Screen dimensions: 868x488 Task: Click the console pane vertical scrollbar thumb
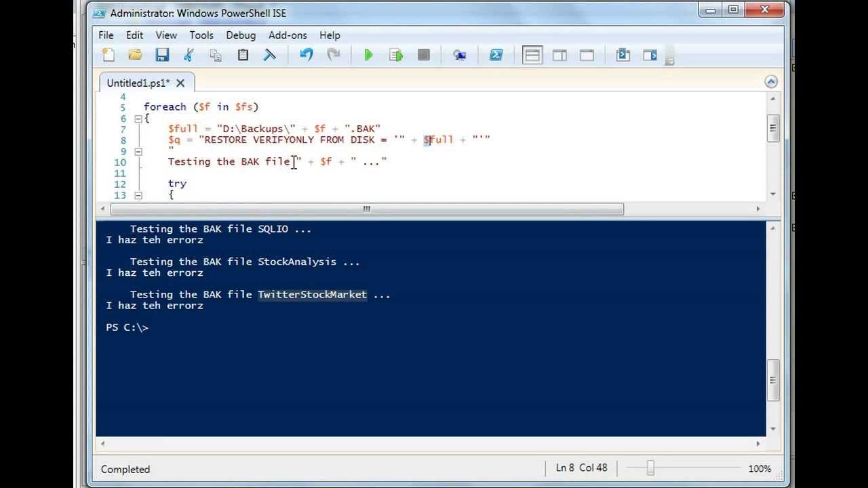(x=773, y=381)
